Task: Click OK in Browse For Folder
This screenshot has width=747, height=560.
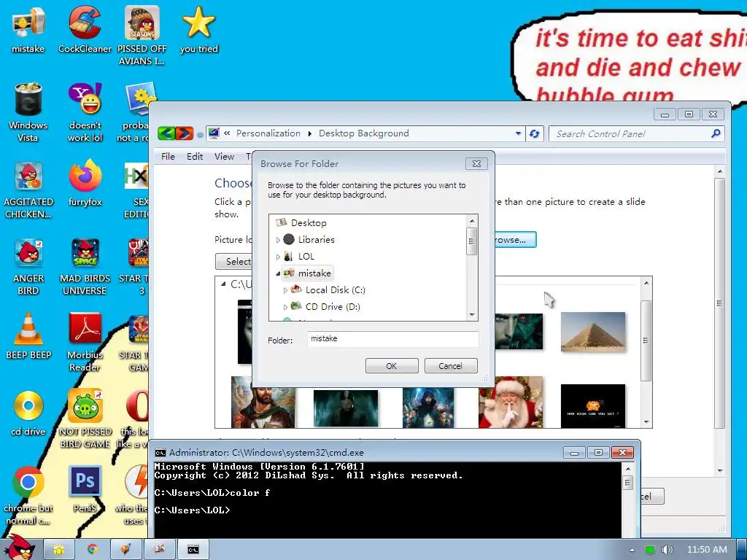Action: pyautogui.click(x=392, y=366)
